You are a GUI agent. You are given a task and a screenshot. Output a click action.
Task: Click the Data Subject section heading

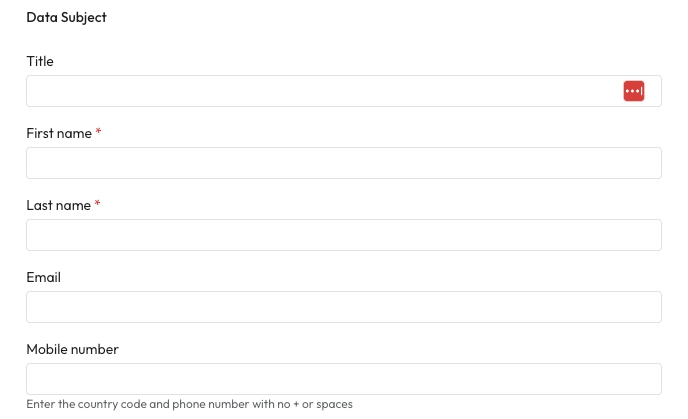click(x=66, y=17)
